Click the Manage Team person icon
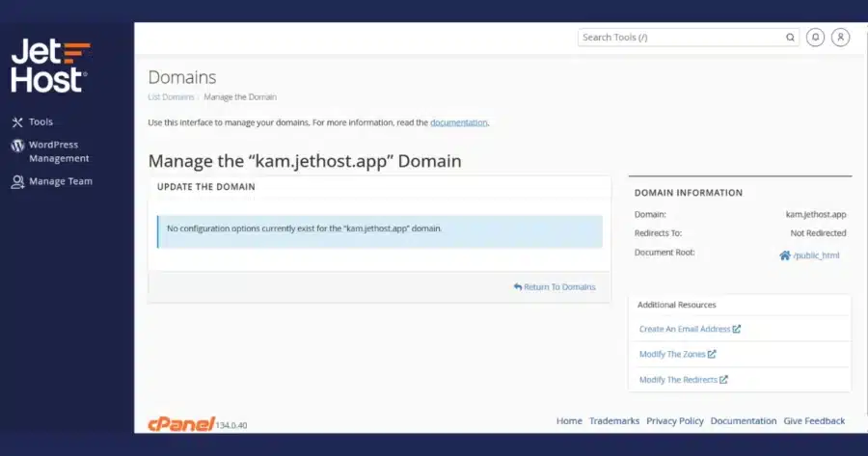This screenshot has height=456, width=868. 17,182
